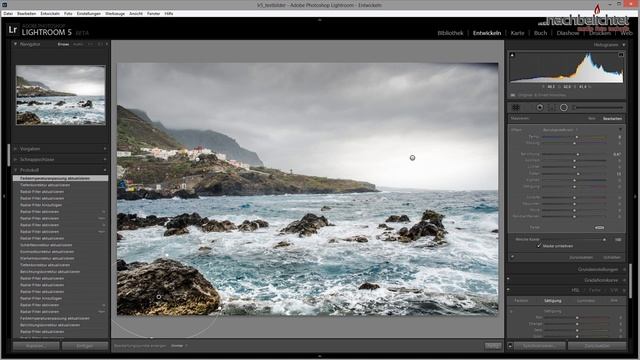640x360 pixels.
Task: Click the Weiche Kante slider handle
Action: click(x=604, y=240)
